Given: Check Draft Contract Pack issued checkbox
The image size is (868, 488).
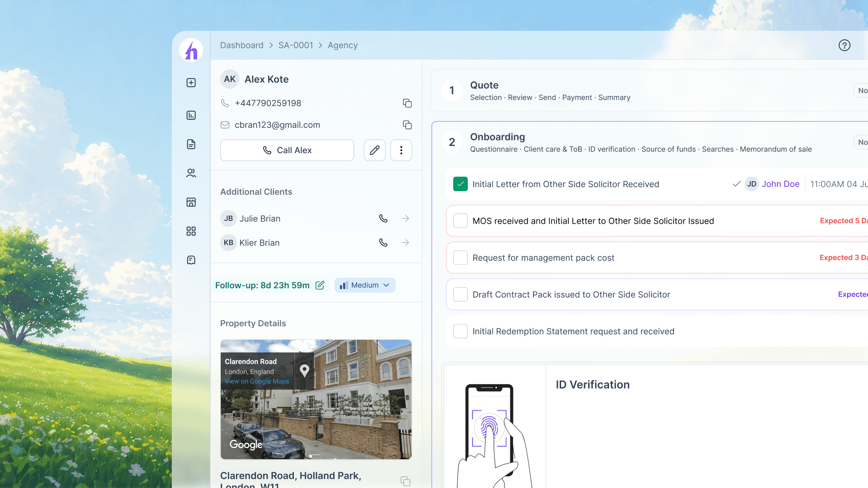Looking at the screenshot, I should (460, 295).
